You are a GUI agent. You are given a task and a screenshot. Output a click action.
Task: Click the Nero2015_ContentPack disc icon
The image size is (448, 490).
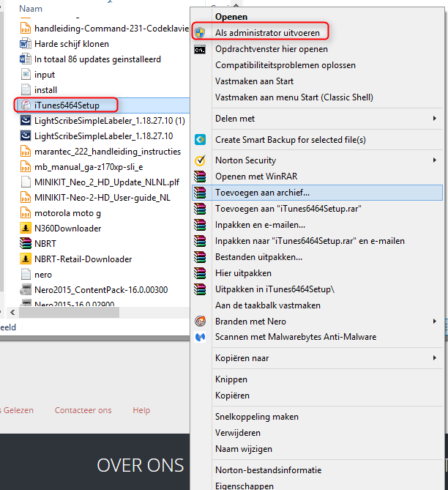tap(26, 289)
